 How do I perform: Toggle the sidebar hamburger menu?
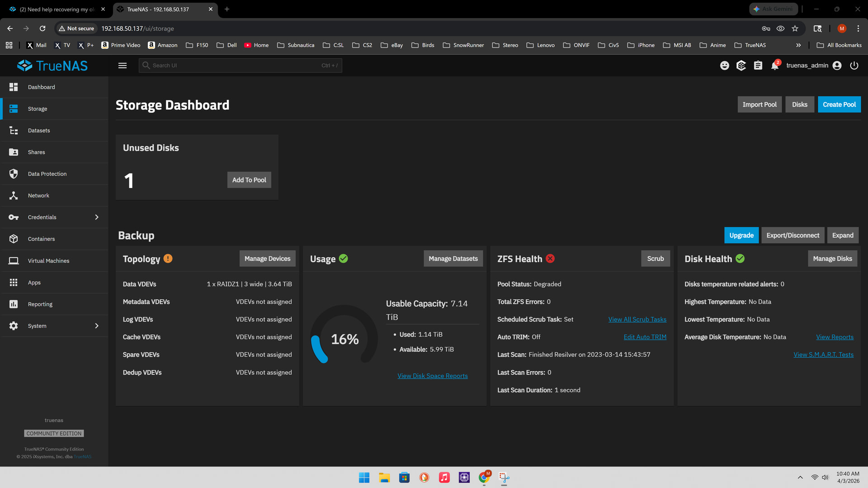pyautogui.click(x=123, y=66)
